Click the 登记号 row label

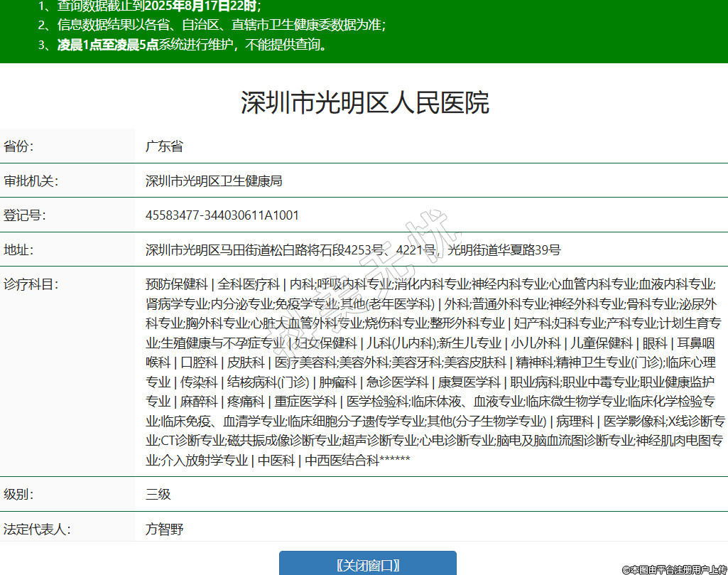pyautogui.click(x=25, y=215)
